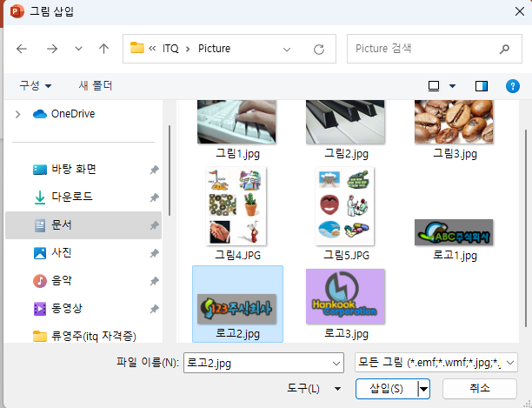Image resolution: width=532 pixels, height=408 pixels.
Task: Open the 구성 menu
Action: pyautogui.click(x=36, y=85)
